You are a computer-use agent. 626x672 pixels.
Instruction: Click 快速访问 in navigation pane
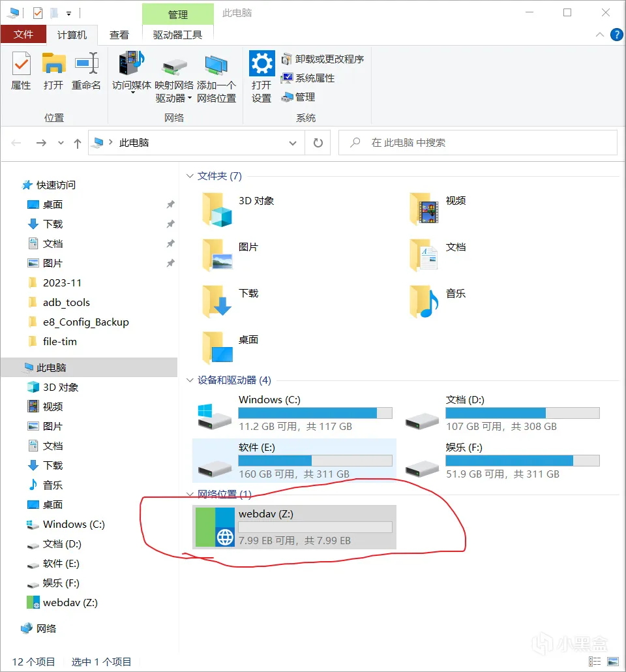[x=55, y=185]
